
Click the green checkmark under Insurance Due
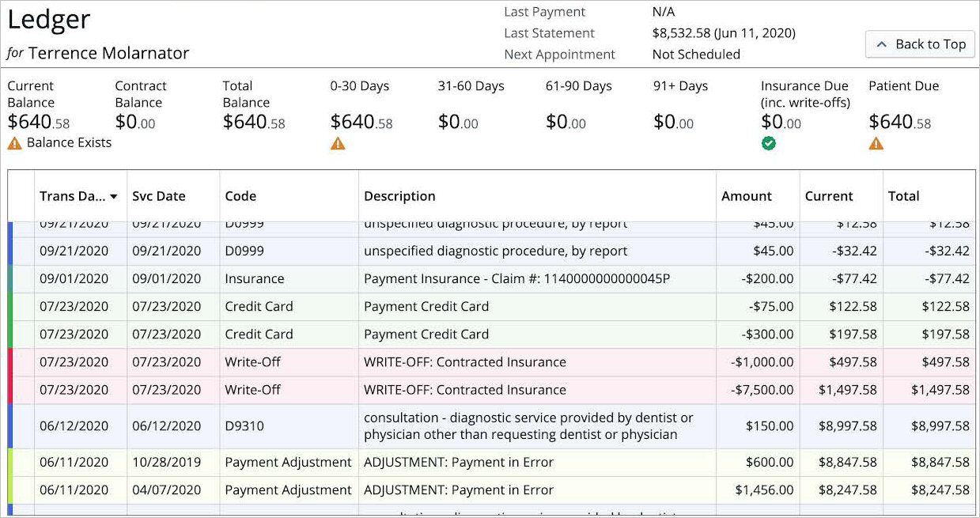tap(766, 144)
